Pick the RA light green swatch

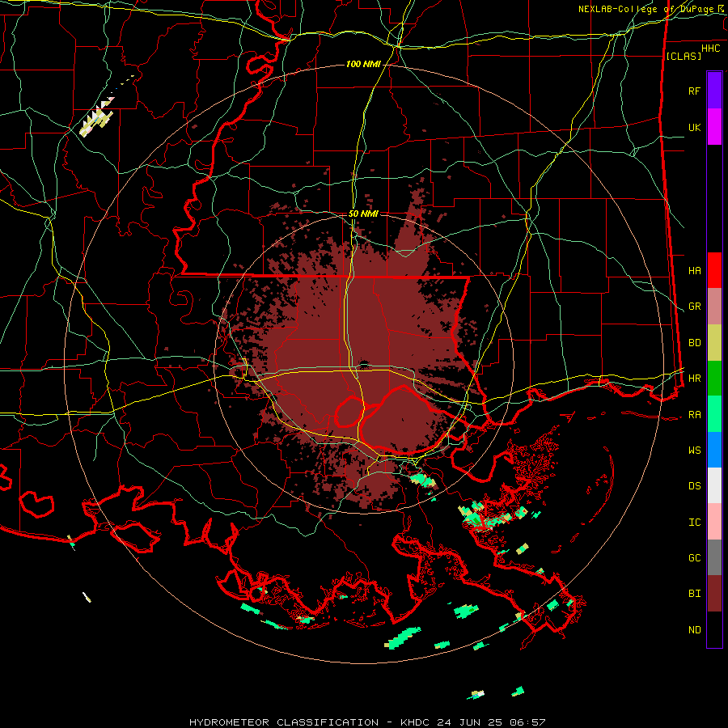click(714, 414)
